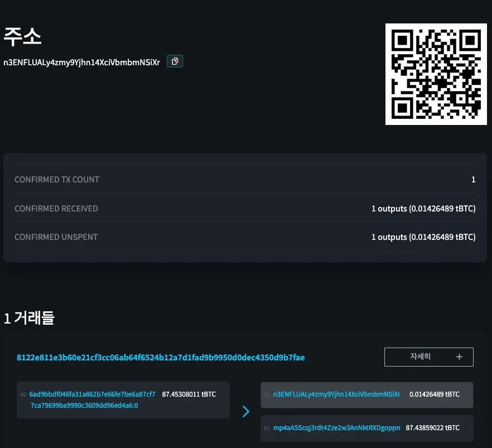Screen dimensions: 492x448
Task: Expand transaction details with 자세히 button
Action: coord(428,357)
